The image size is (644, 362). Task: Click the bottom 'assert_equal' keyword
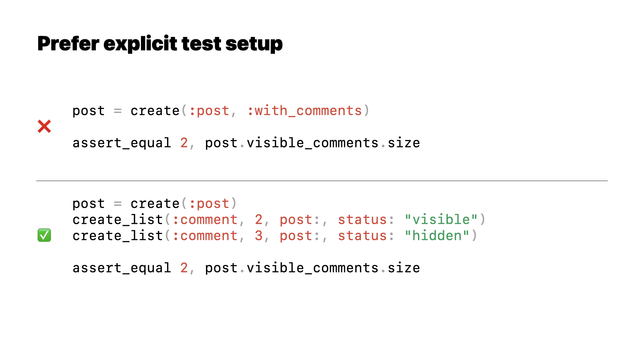click(122, 268)
